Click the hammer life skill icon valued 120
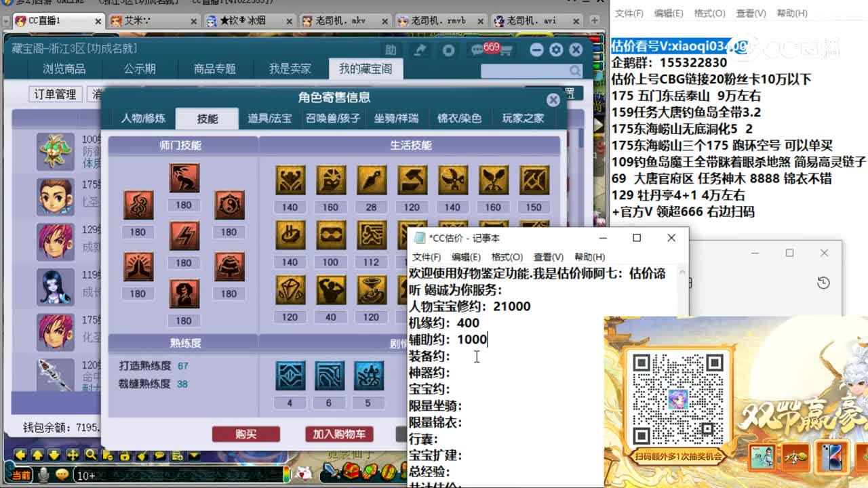868x488 pixels. pos(412,180)
